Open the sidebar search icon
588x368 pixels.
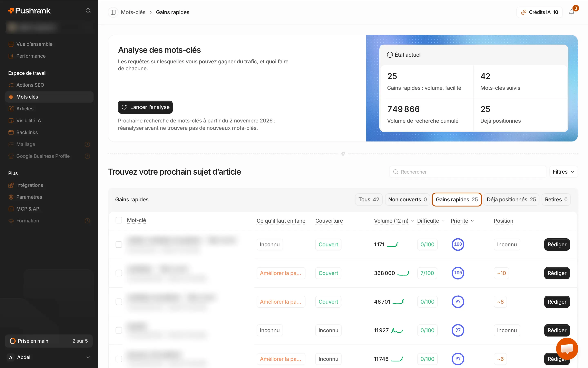[88, 11]
